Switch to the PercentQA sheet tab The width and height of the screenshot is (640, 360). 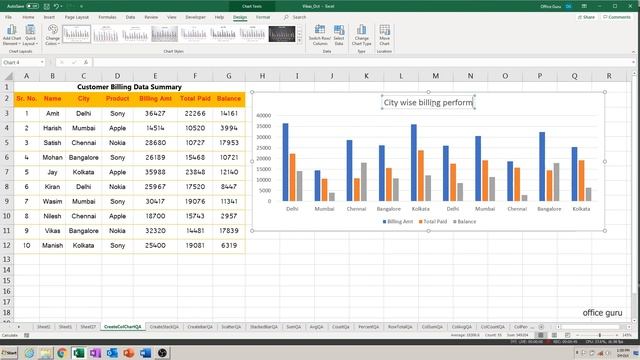pos(368,327)
